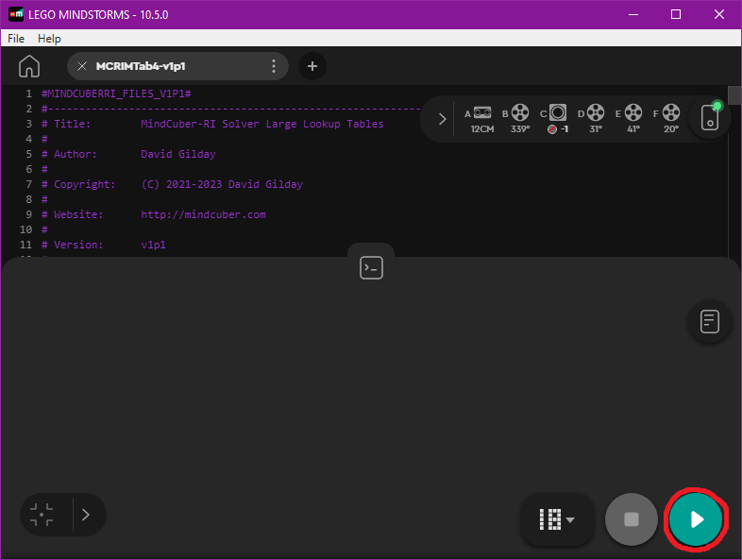The height and width of the screenshot is (560, 742).
Task: Expand the arrow beside the focus icon
Action: [x=86, y=515]
